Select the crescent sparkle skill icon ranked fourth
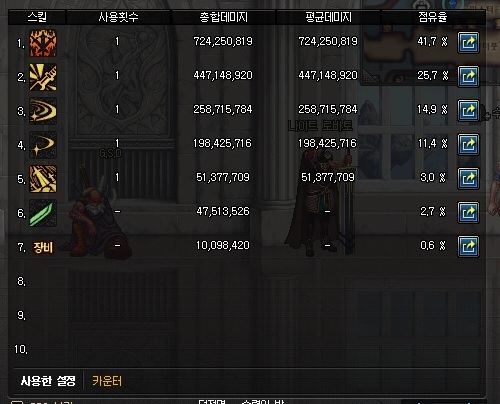 [x=43, y=145]
